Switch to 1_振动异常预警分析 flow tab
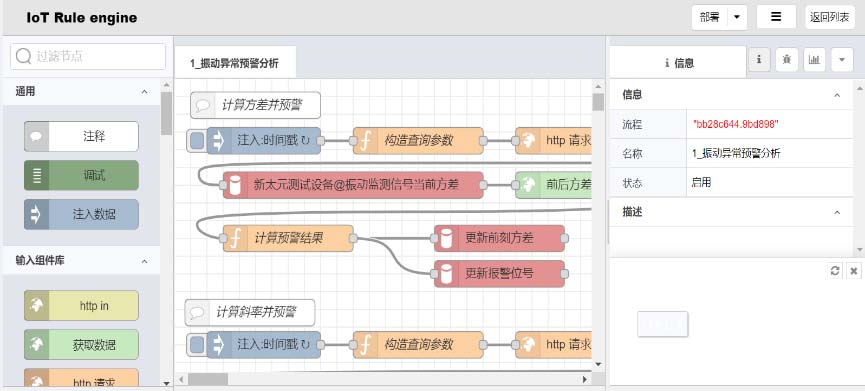The width and height of the screenshot is (865, 391). 234,63
